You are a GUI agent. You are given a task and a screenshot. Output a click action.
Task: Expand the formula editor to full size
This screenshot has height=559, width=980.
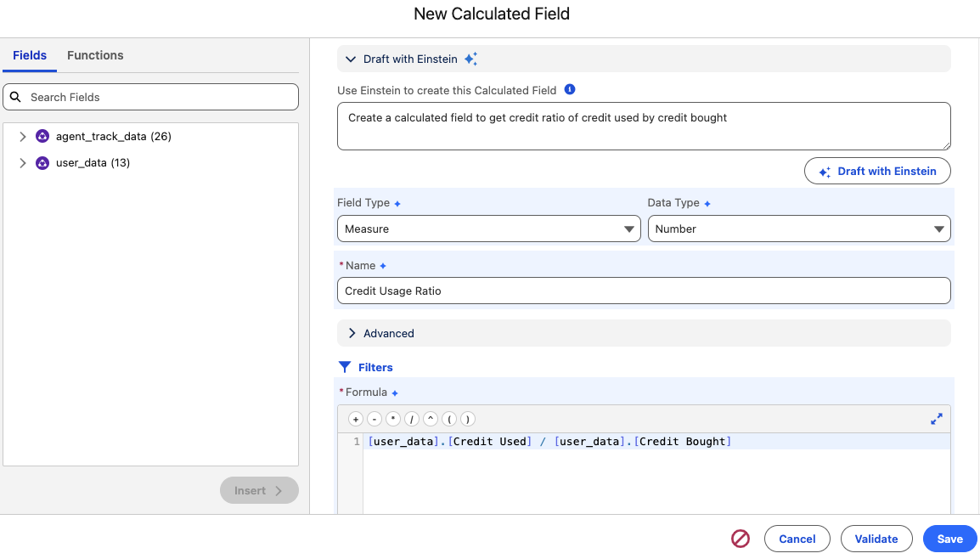[x=937, y=419]
